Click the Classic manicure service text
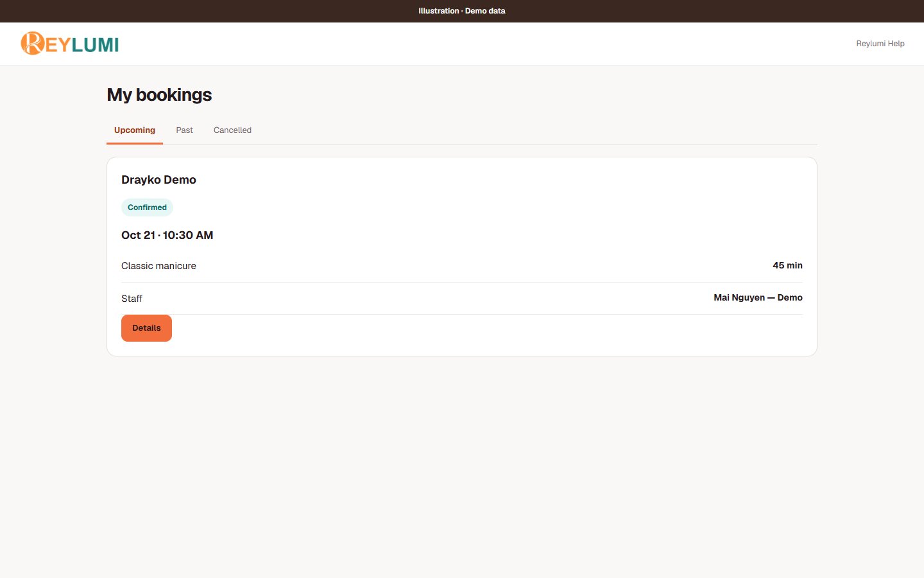This screenshot has width=924, height=578. click(158, 266)
